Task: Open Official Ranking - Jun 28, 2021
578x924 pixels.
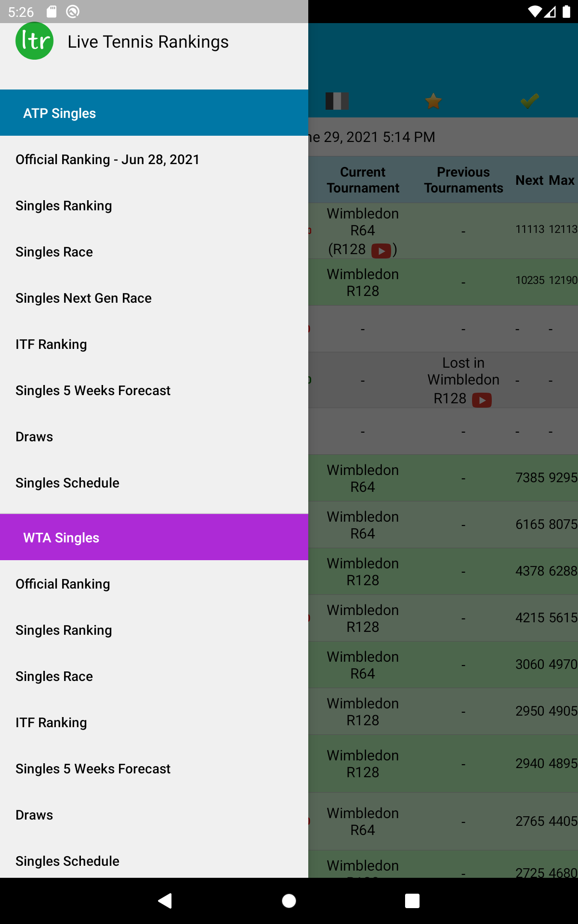Action: click(154, 159)
